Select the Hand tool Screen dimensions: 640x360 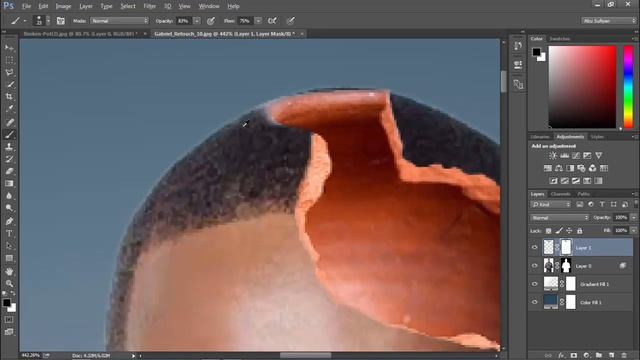click(x=9, y=271)
